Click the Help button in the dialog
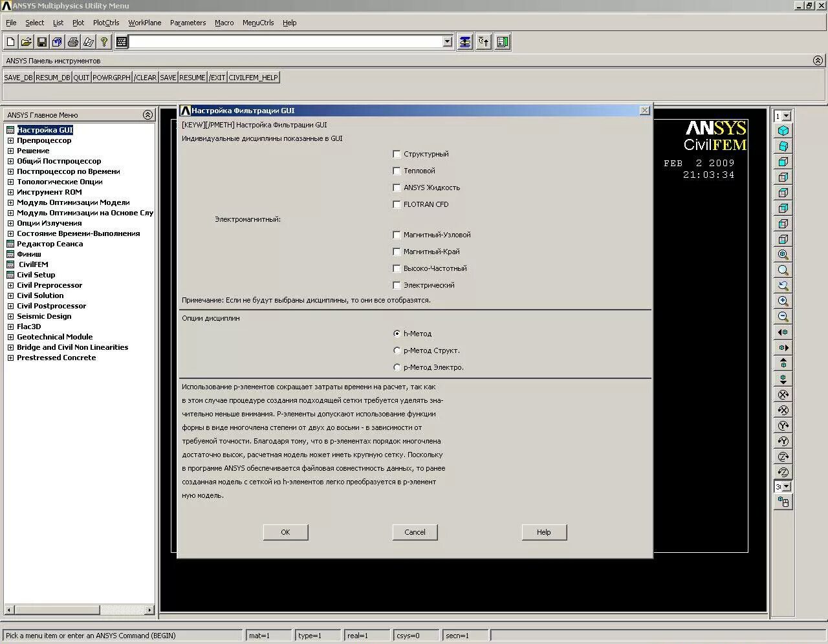 (544, 532)
